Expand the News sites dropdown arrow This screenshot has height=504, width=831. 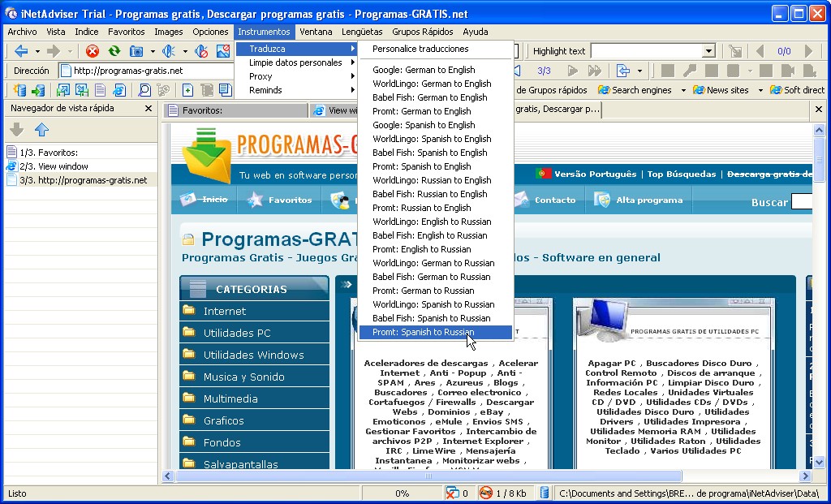(760, 91)
